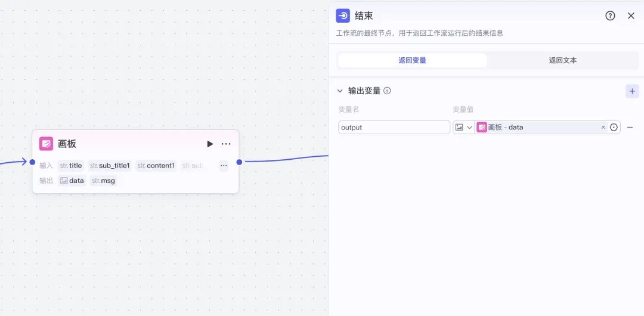
Task: Click the str.title input tag
Action: [70, 166]
